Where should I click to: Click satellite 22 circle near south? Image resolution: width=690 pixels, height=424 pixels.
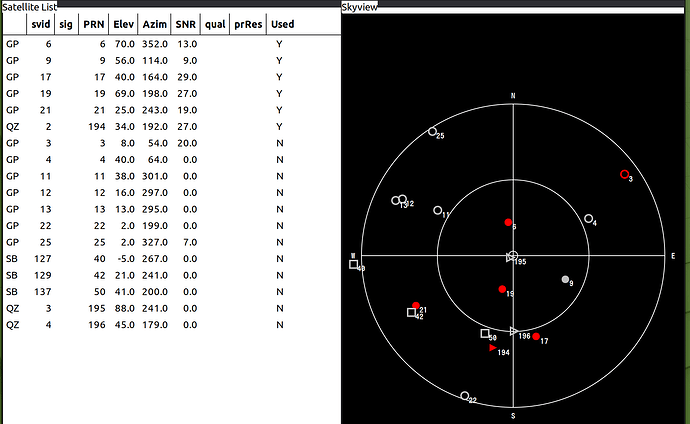(x=464, y=395)
